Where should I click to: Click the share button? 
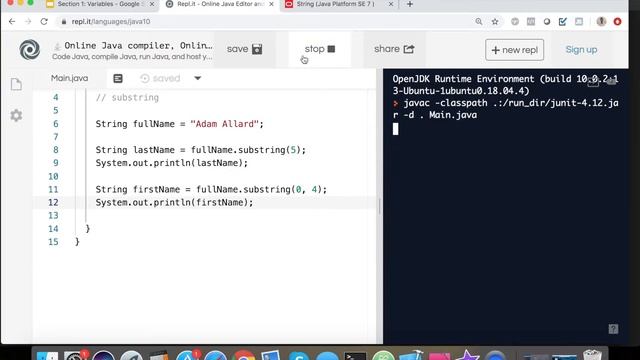point(394,49)
